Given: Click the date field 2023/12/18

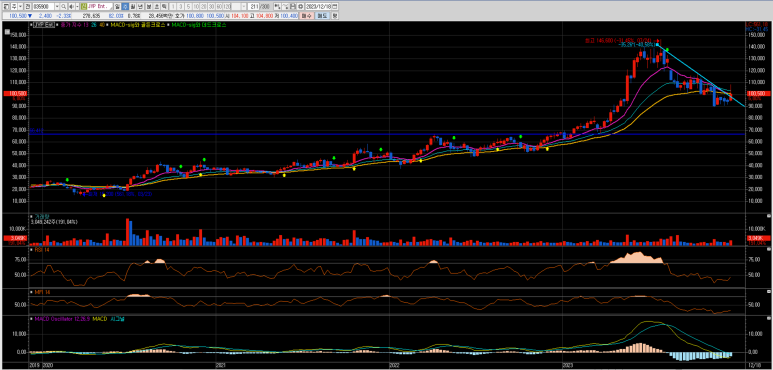Looking at the screenshot, I should [x=318, y=6].
